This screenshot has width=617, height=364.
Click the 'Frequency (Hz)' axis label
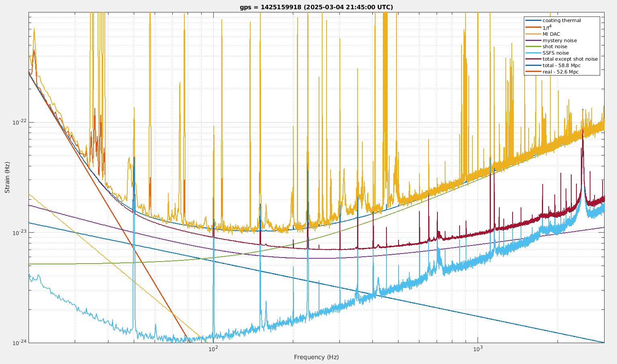(316, 357)
